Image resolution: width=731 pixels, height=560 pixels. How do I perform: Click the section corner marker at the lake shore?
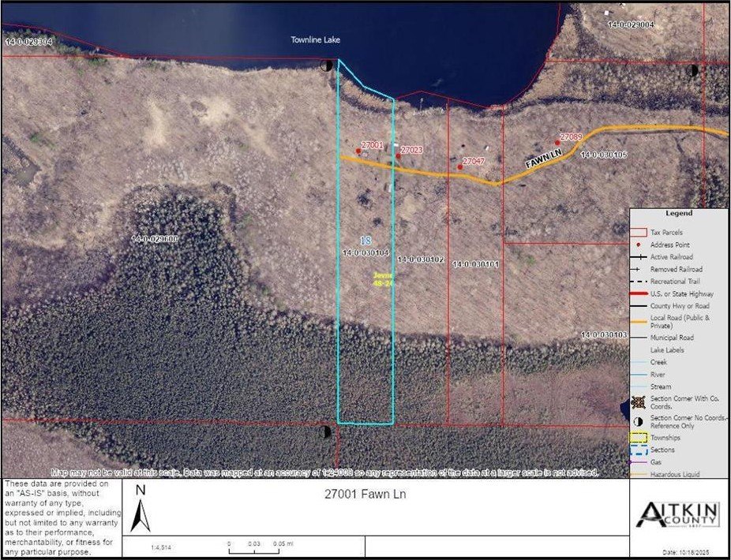[x=325, y=66]
